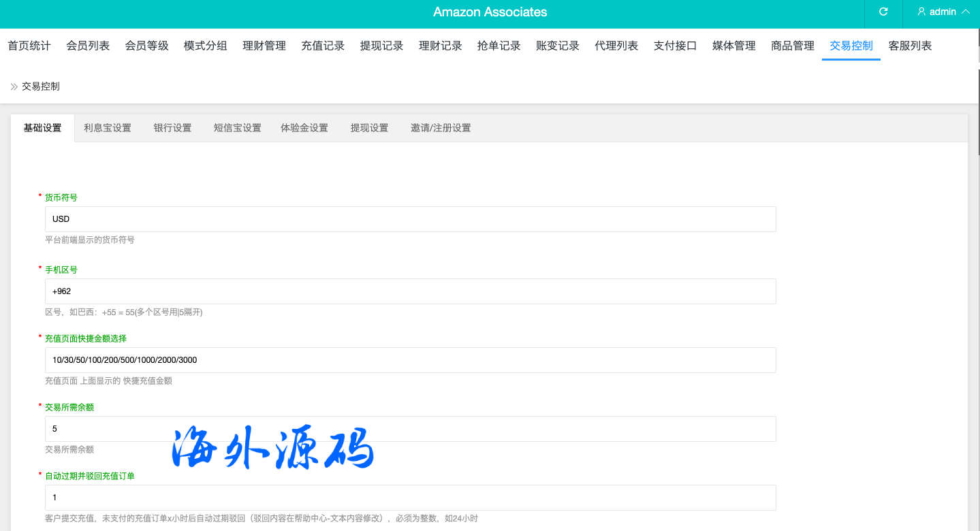Open the 会员列表 menu
This screenshot has height=531, width=980.
tap(88, 46)
